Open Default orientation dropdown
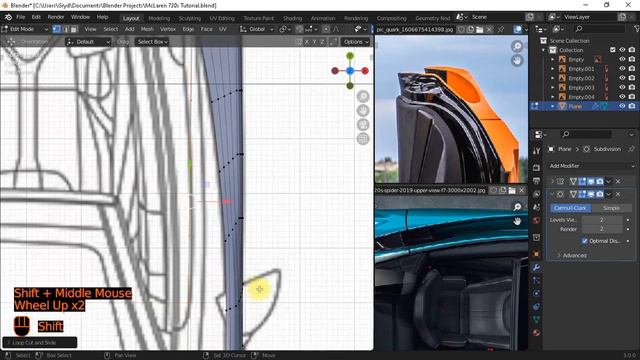The width and height of the screenshot is (640, 360). [88, 42]
